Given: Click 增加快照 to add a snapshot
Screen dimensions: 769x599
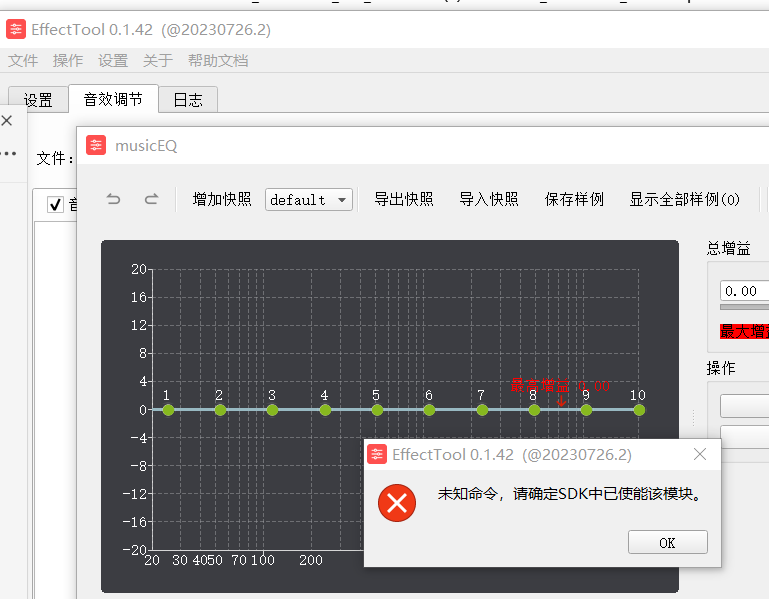Looking at the screenshot, I should point(222,199).
